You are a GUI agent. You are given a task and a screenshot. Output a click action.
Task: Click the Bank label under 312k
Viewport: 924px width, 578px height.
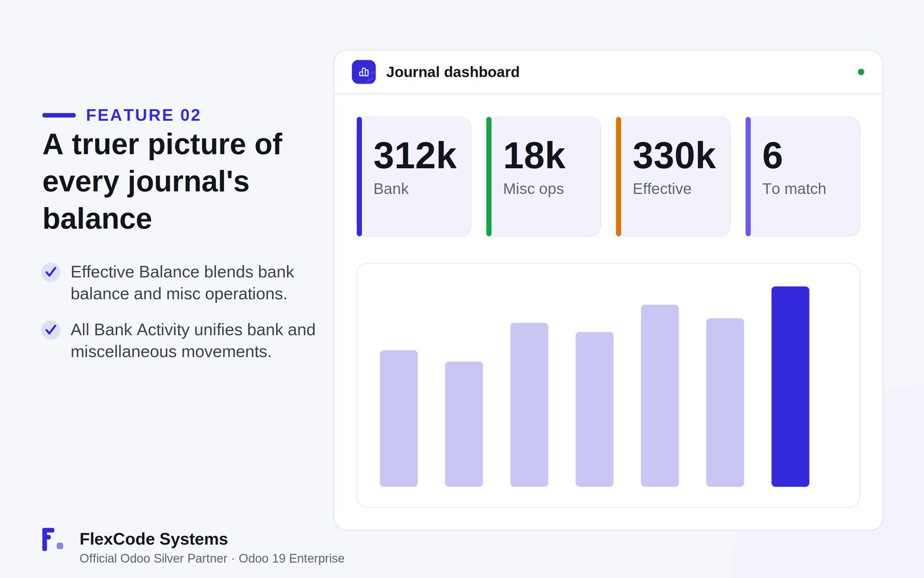pos(391,189)
